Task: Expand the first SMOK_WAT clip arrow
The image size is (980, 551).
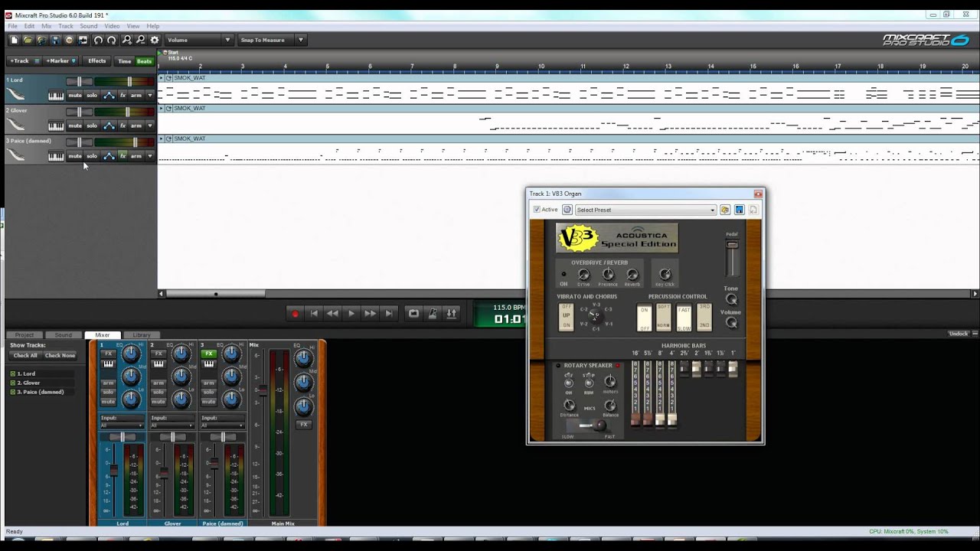Action: 162,78
